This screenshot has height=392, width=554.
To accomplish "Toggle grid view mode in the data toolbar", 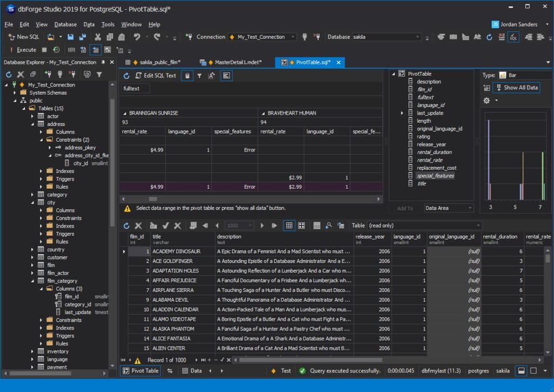I will click(x=289, y=225).
